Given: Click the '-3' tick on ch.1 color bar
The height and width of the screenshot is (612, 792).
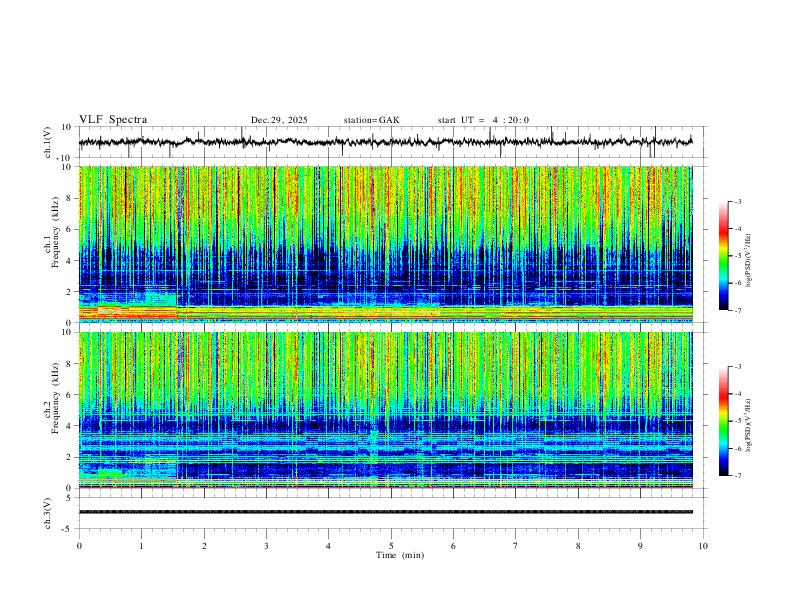Looking at the screenshot, I should coord(738,201).
